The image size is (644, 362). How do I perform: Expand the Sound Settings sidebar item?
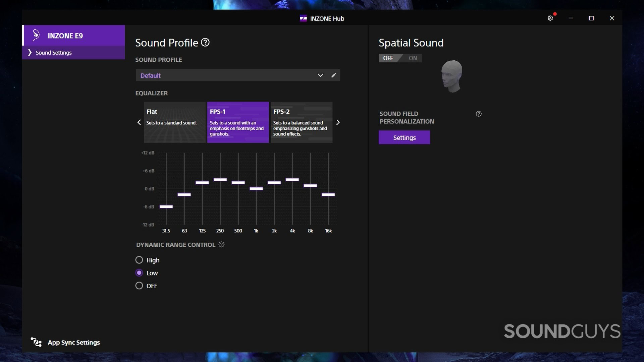coord(73,53)
